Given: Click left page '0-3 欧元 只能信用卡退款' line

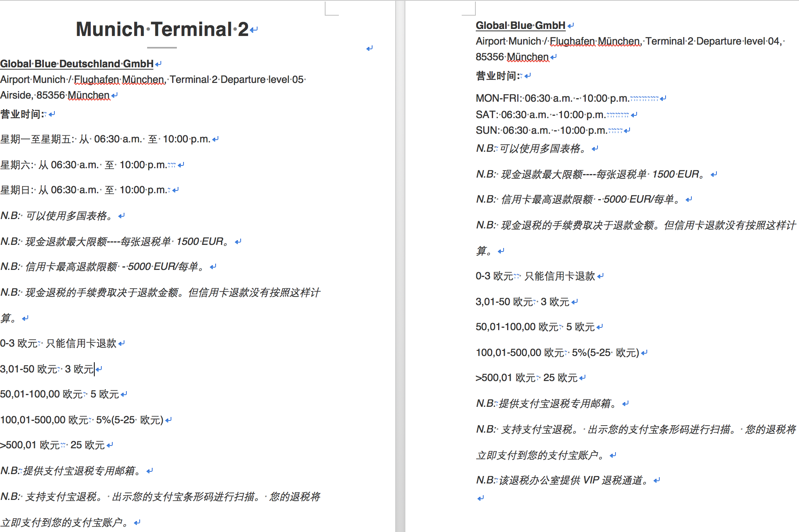Looking at the screenshot, I should [x=58, y=343].
